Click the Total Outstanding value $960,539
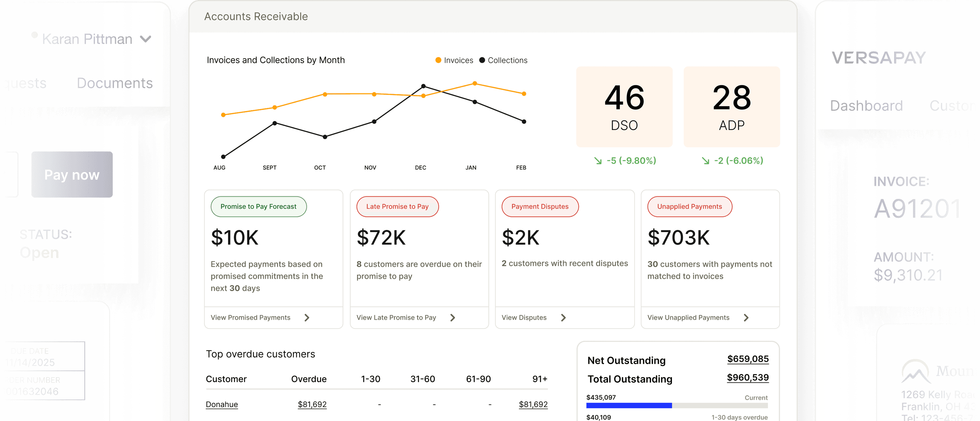This screenshot has width=980, height=421. coord(747,378)
